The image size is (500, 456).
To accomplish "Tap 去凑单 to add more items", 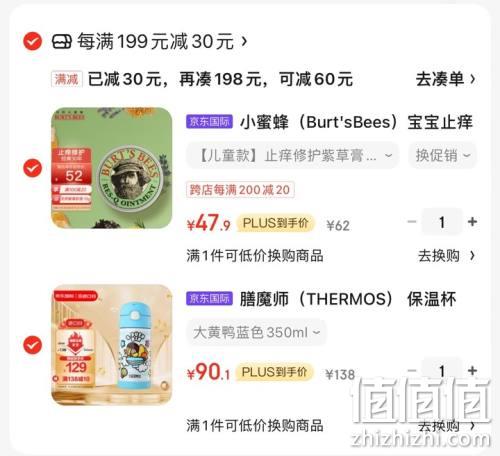I will point(445,79).
